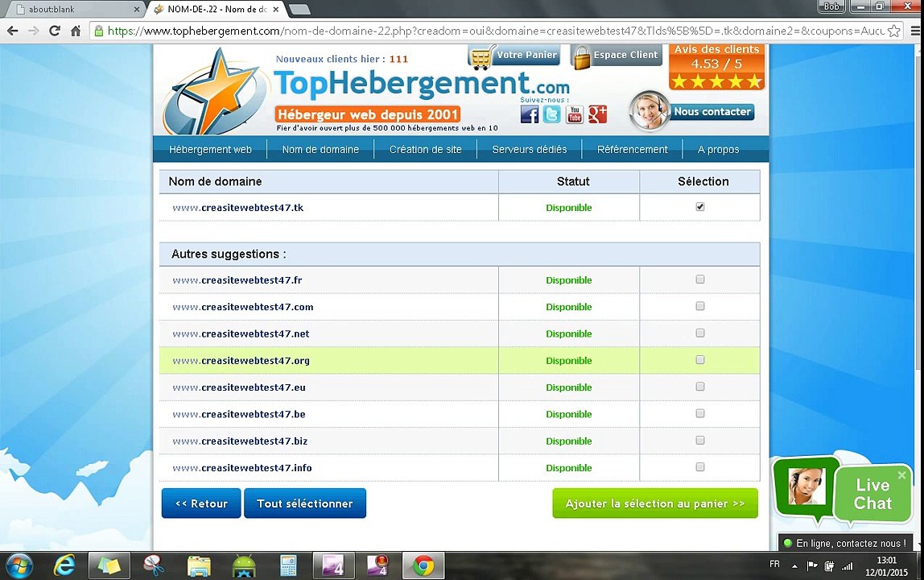Viewport: 924px width, 580px height.
Task: Click the Live Chat agent photo
Action: [x=806, y=487]
